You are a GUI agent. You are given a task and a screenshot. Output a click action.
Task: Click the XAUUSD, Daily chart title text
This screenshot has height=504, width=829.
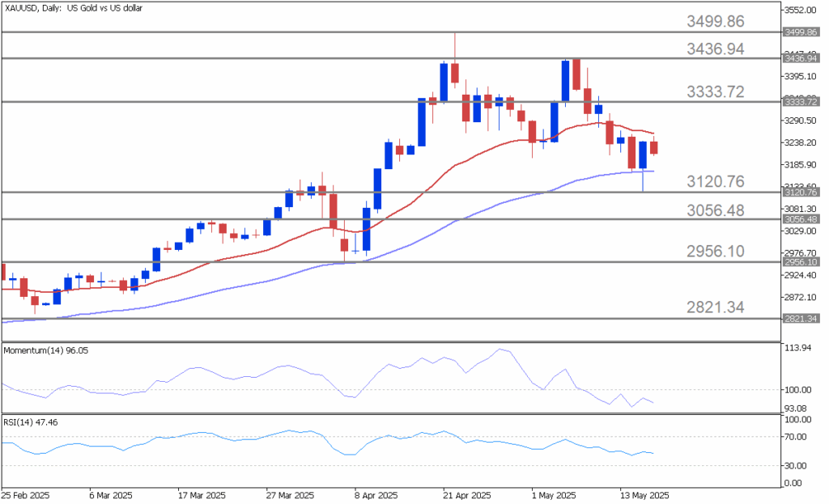[73, 8]
